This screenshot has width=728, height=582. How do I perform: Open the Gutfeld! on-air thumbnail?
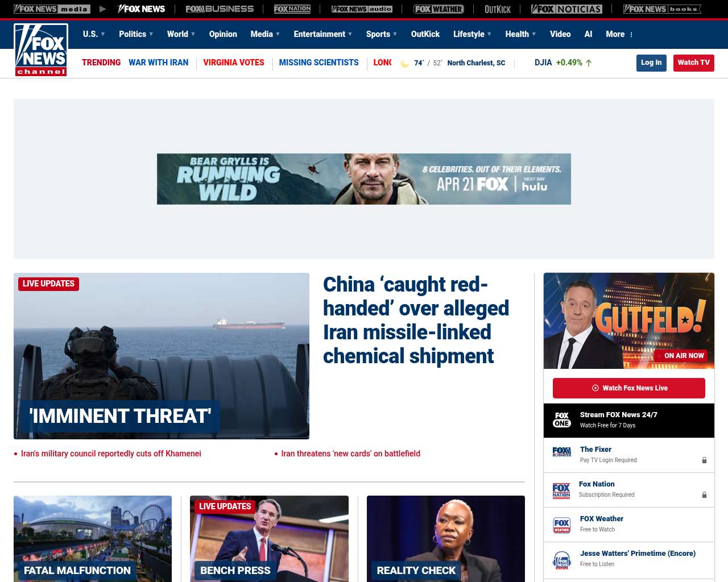pos(629,321)
